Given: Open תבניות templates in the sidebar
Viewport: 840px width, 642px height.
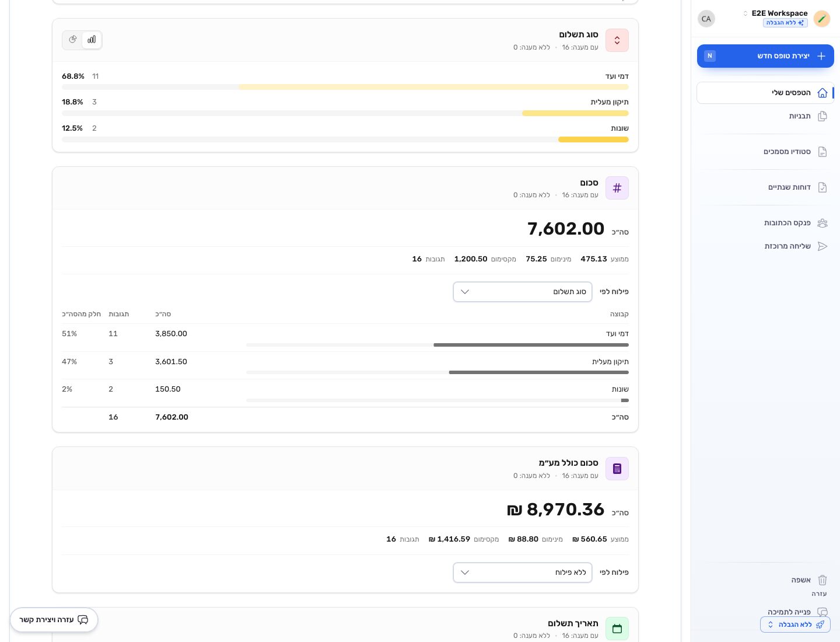Looking at the screenshot, I should click(x=765, y=116).
